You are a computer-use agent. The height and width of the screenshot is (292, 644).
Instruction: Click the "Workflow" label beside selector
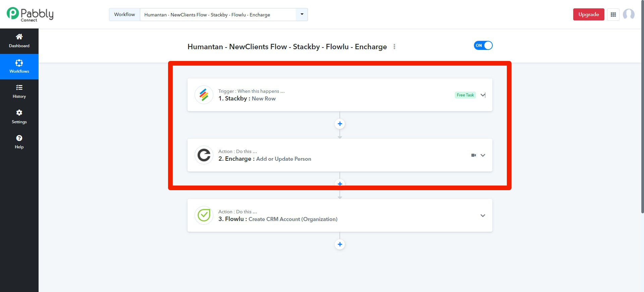(x=124, y=15)
